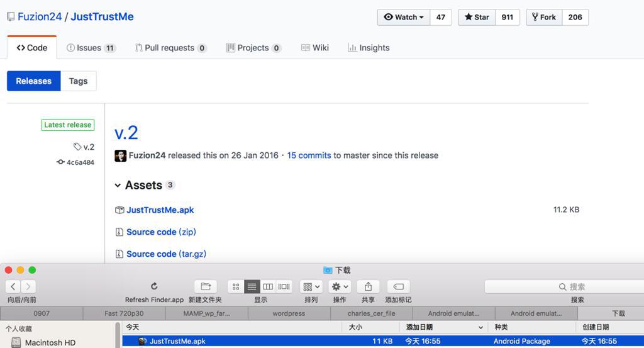
Task: Open the Wiki tab
Action: click(x=315, y=48)
